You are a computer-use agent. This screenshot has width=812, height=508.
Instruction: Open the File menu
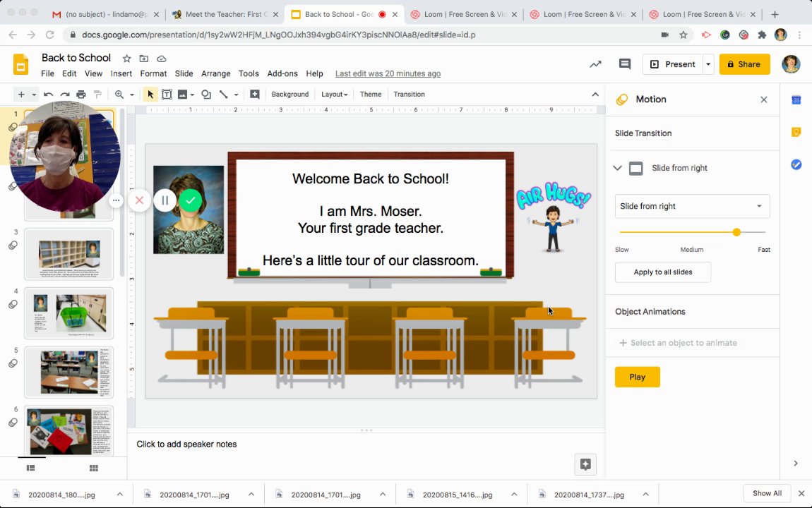(x=47, y=73)
